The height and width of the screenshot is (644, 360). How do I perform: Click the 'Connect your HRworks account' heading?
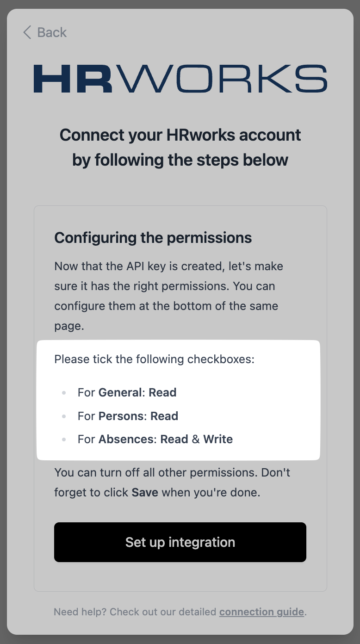(x=180, y=135)
